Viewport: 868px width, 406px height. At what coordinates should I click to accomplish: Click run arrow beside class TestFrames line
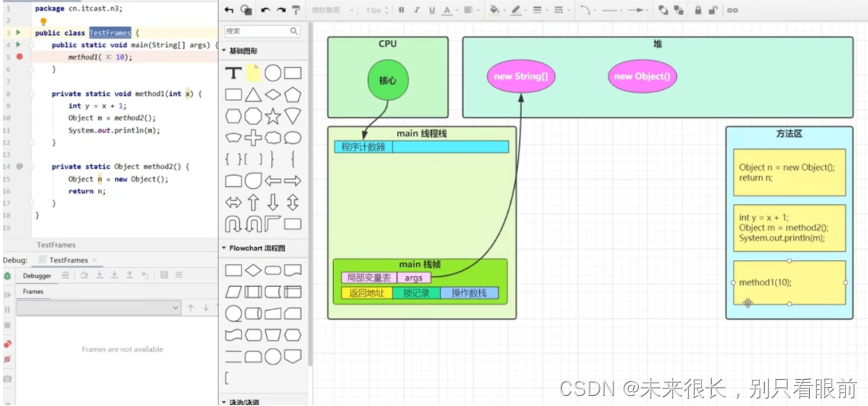[18, 33]
